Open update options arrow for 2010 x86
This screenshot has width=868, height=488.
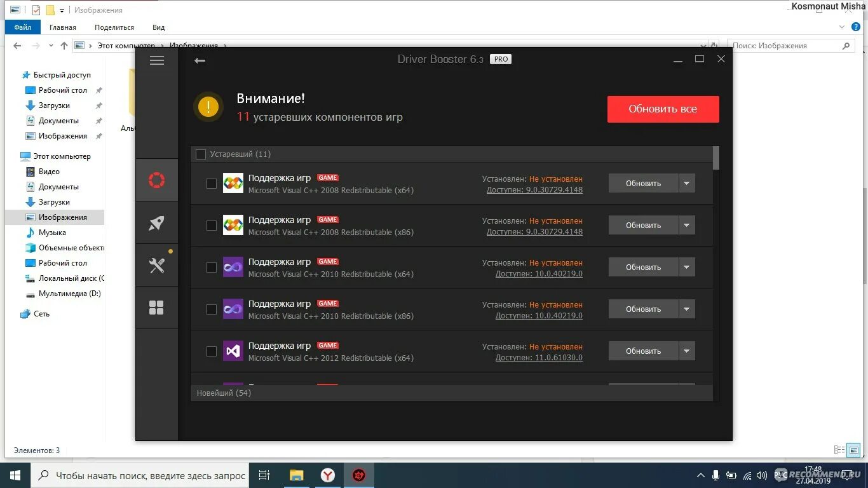click(x=687, y=309)
